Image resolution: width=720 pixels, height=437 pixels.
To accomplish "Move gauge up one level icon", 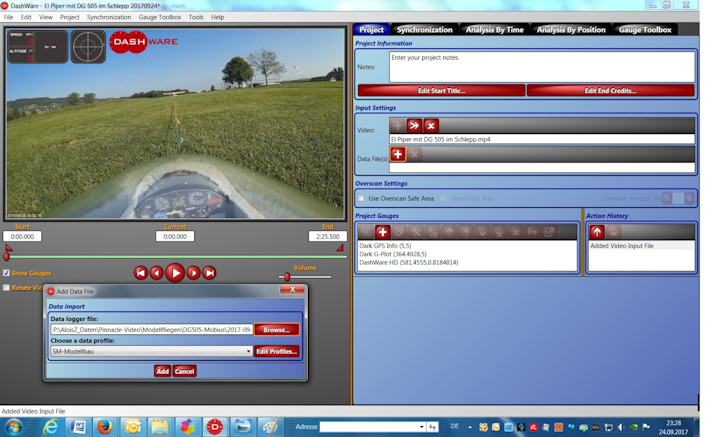I will (x=449, y=232).
